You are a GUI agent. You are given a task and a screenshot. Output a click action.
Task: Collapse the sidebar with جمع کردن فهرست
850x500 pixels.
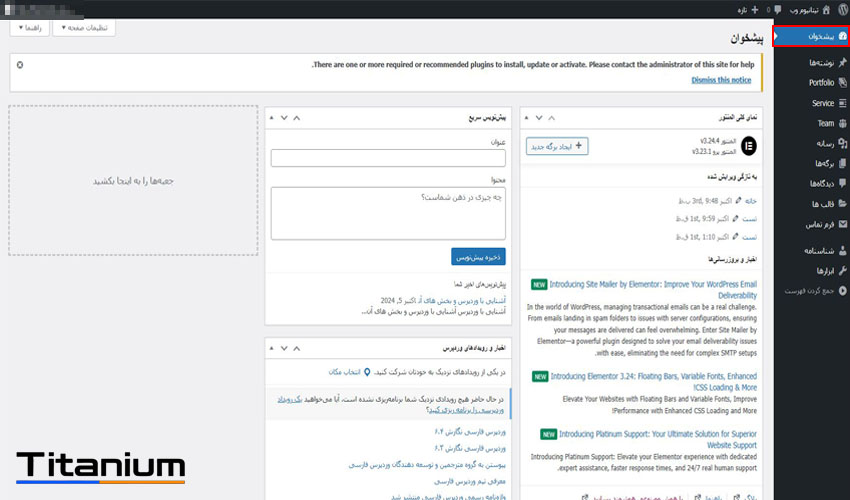[809, 291]
